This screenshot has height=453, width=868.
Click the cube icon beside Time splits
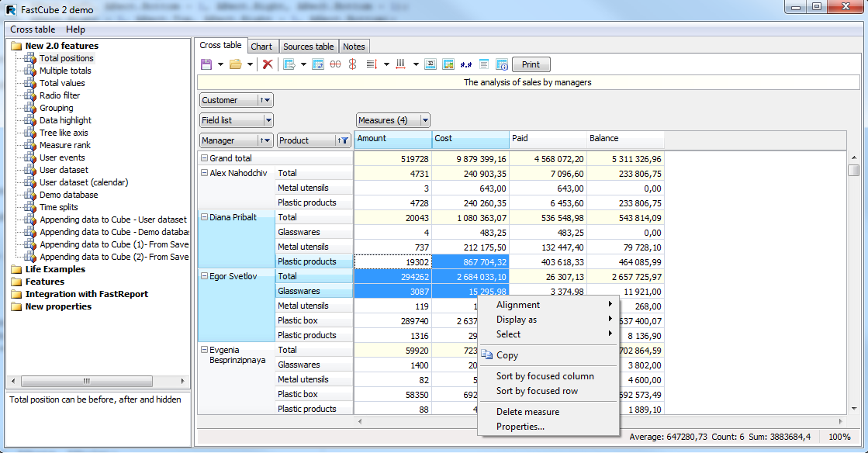coord(30,207)
